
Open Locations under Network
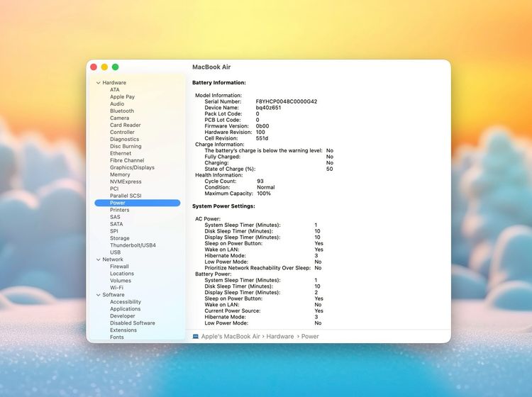[x=122, y=274]
